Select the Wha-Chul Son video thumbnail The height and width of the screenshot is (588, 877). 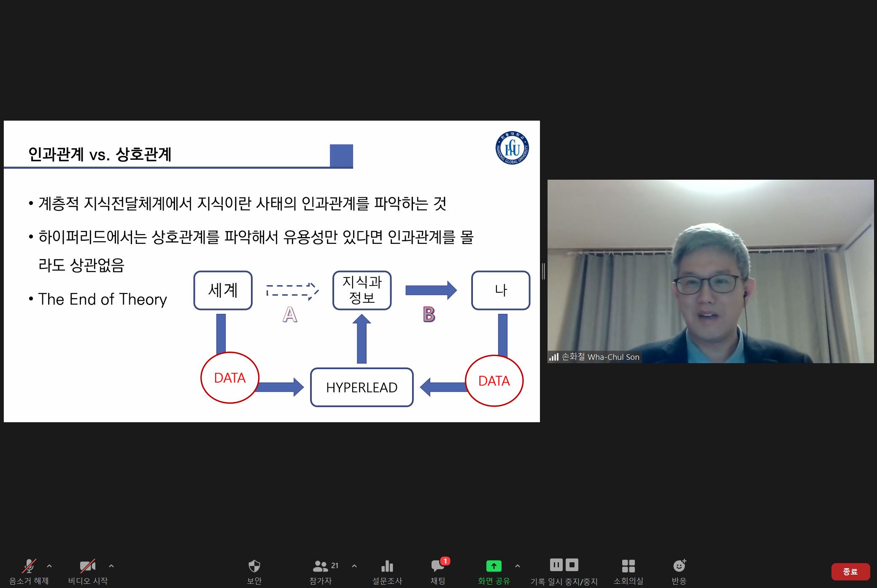[x=710, y=271]
